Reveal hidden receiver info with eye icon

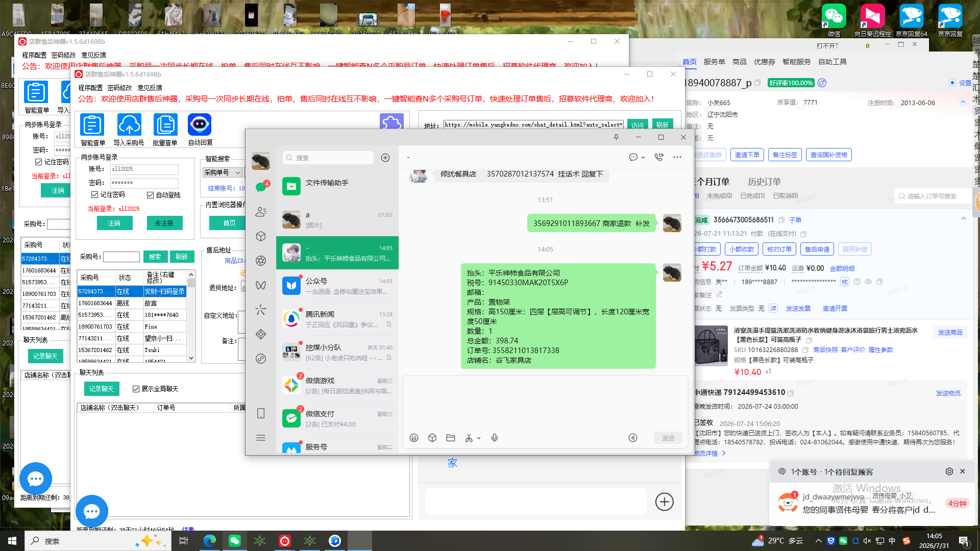[868, 282]
